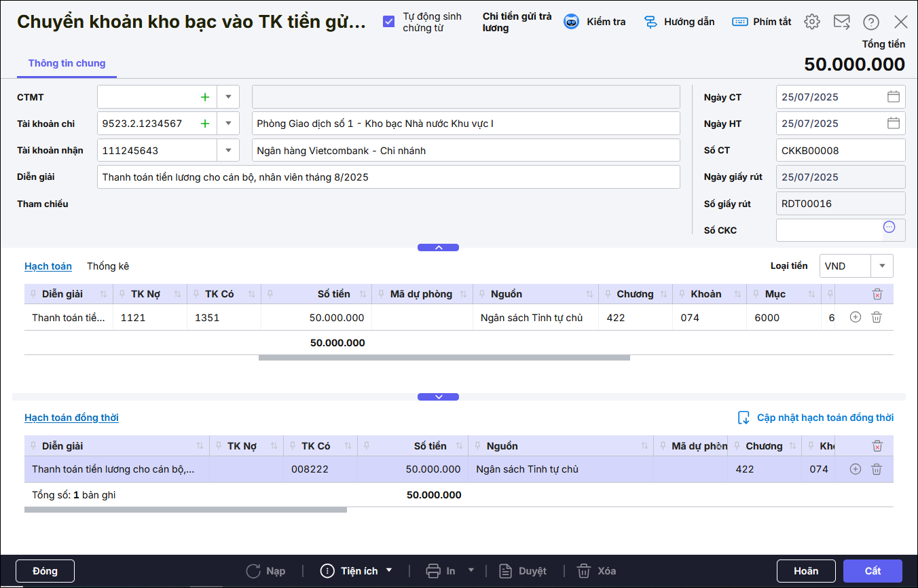Select the 1351 TK Có cell

(x=224, y=317)
